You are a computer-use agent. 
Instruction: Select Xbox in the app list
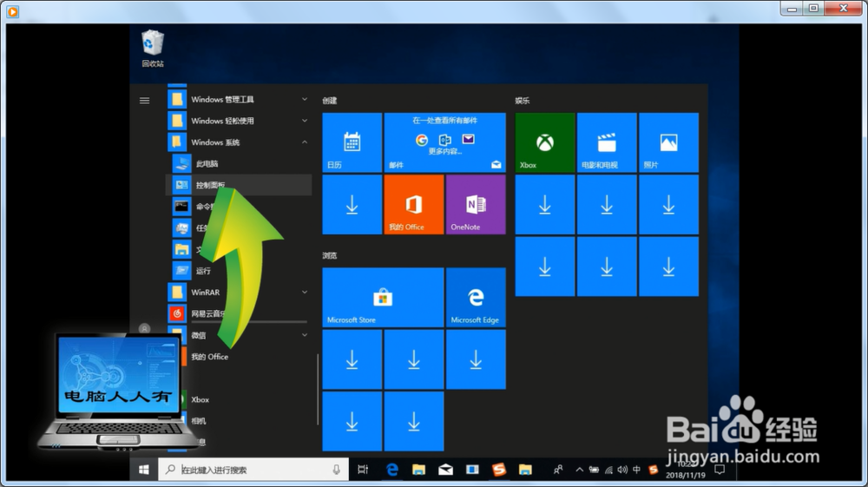point(201,399)
